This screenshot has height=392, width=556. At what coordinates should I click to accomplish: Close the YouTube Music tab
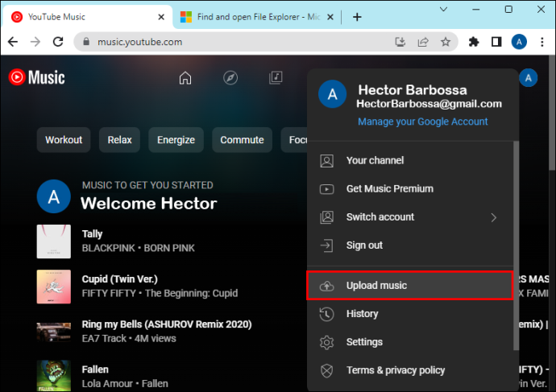click(x=161, y=17)
